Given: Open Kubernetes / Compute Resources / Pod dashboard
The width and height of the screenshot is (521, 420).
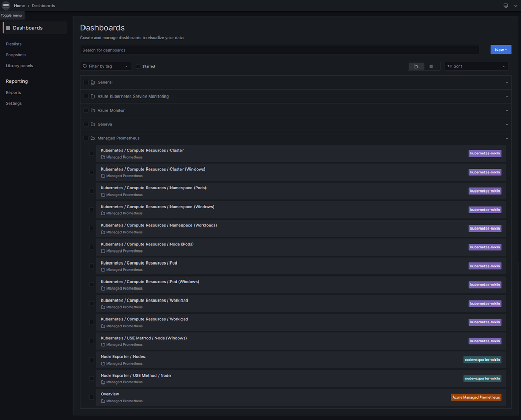Looking at the screenshot, I should (139, 263).
